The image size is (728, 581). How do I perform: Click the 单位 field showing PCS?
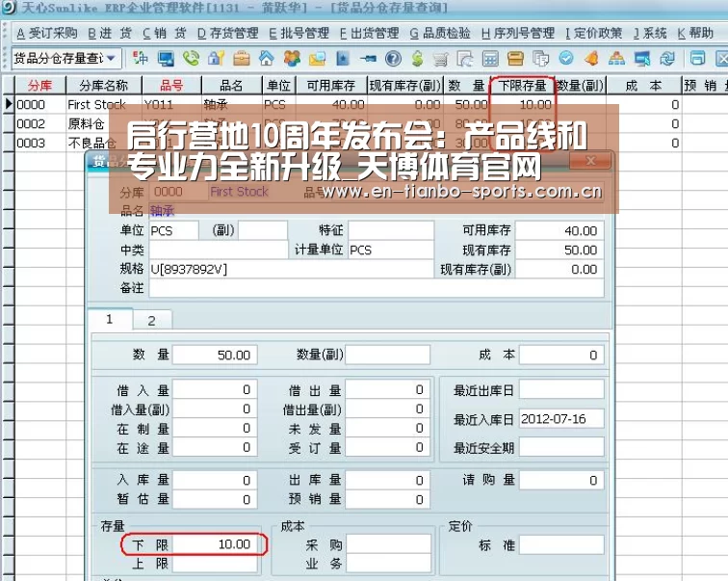(173, 230)
